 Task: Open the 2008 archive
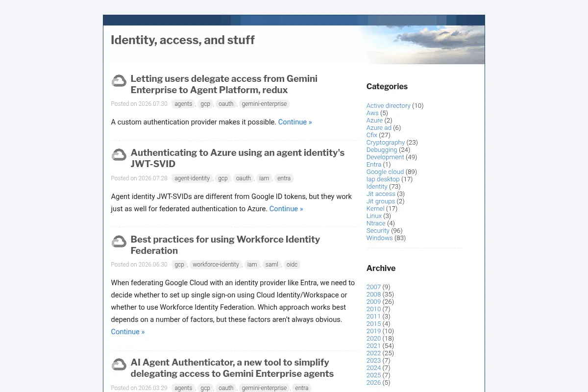(373, 294)
